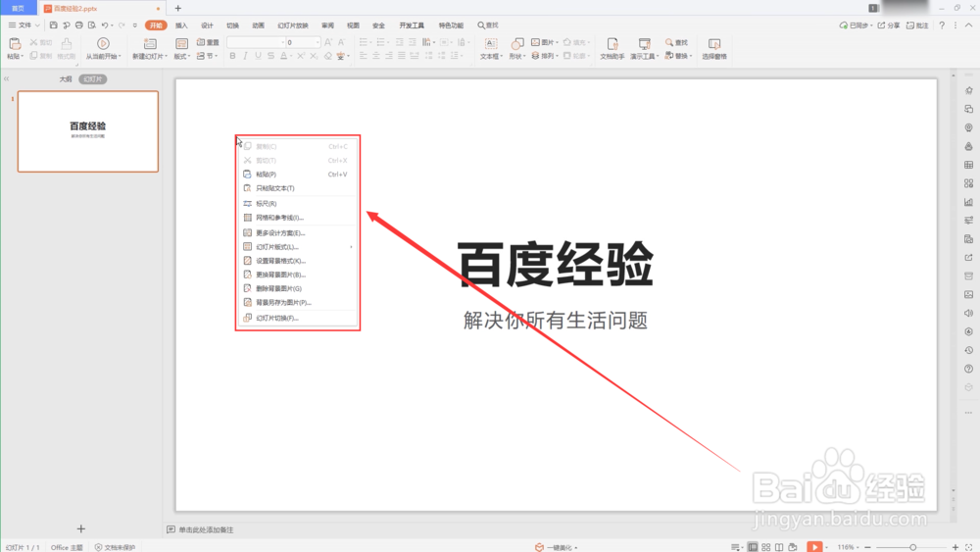Click the red slideshow play button in status bar
This screenshot has height=552, width=980.
(814, 547)
